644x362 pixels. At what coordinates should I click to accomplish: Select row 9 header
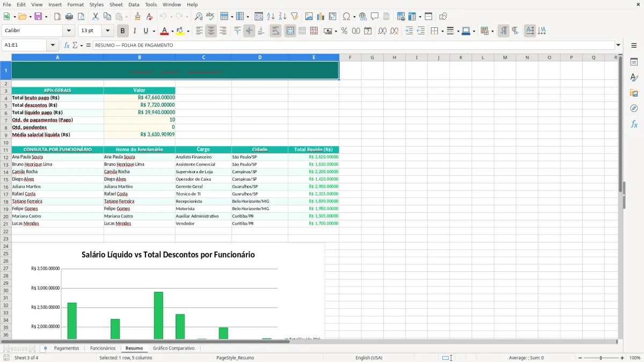6,135
